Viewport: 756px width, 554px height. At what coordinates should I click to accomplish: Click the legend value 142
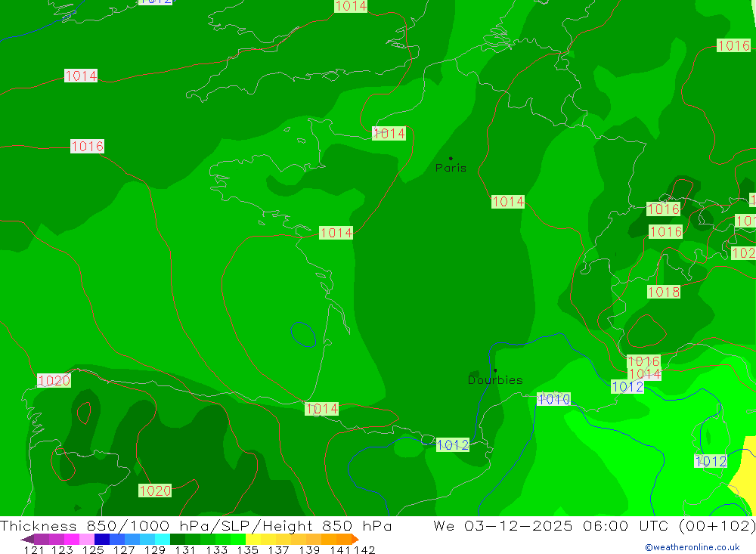[364, 549]
